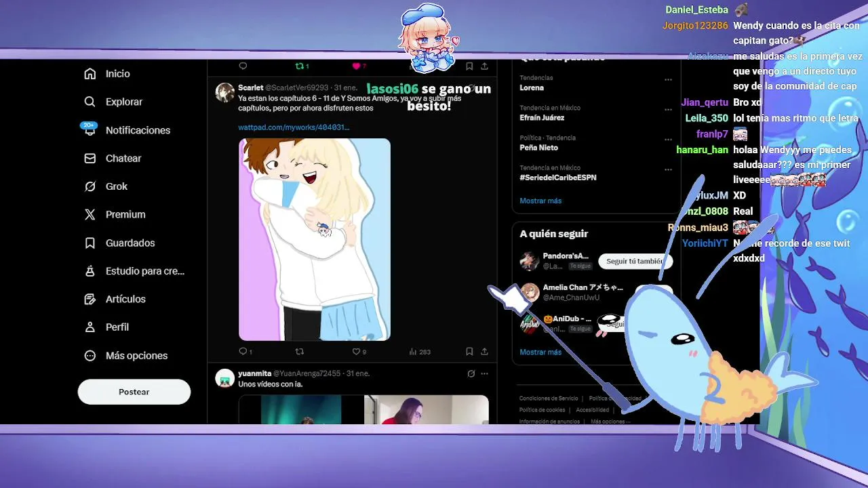The image size is (868, 488).
Task: Open the Explorar search page
Action: tap(113, 102)
